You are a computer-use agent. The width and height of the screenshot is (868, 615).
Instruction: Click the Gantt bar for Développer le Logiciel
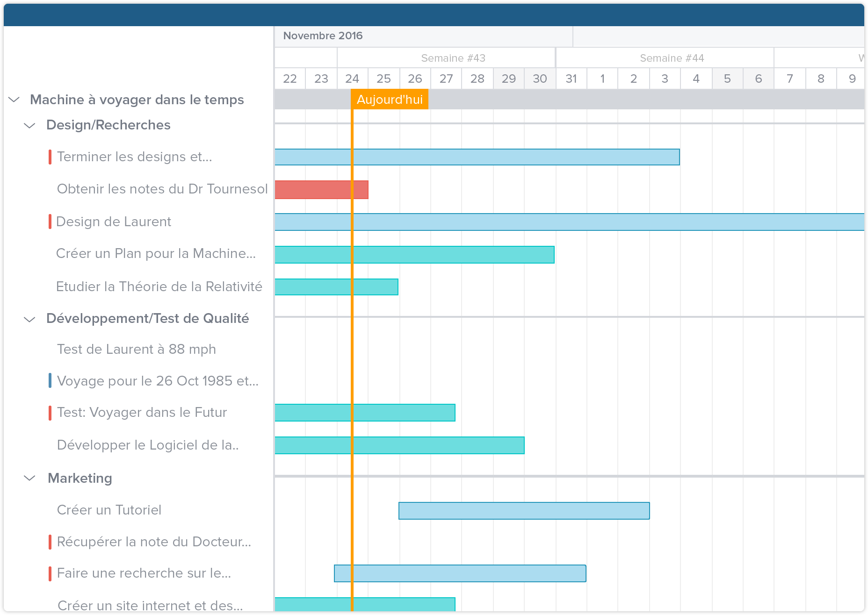[399, 445]
